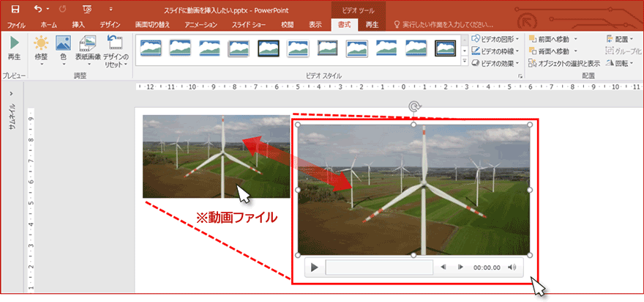Open the 色 color adjustment tool
Screen dimensions: 644x302
coord(63,48)
